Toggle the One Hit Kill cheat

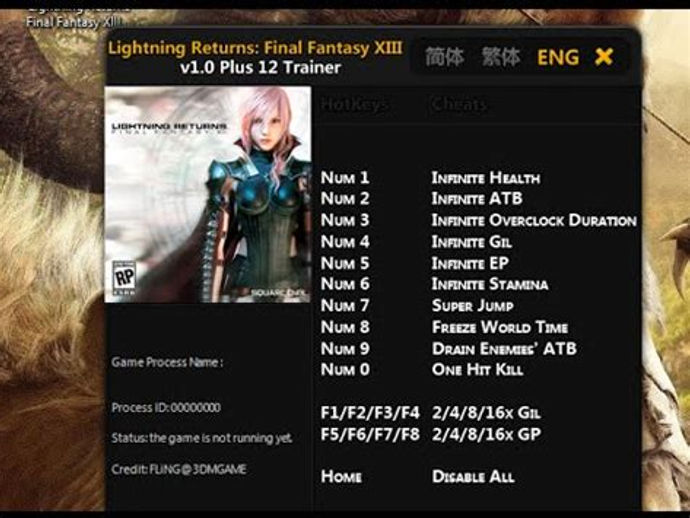tap(477, 369)
